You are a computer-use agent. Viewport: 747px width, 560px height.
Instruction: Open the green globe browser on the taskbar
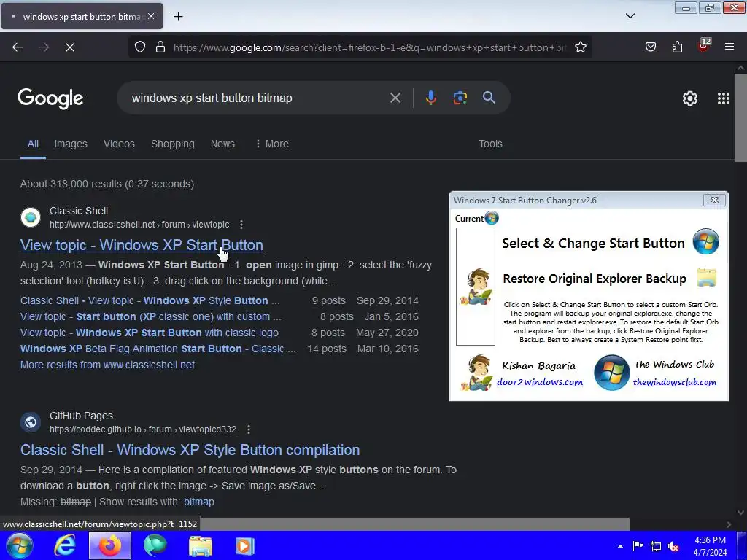pyautogui.click(x=155, y=545)
